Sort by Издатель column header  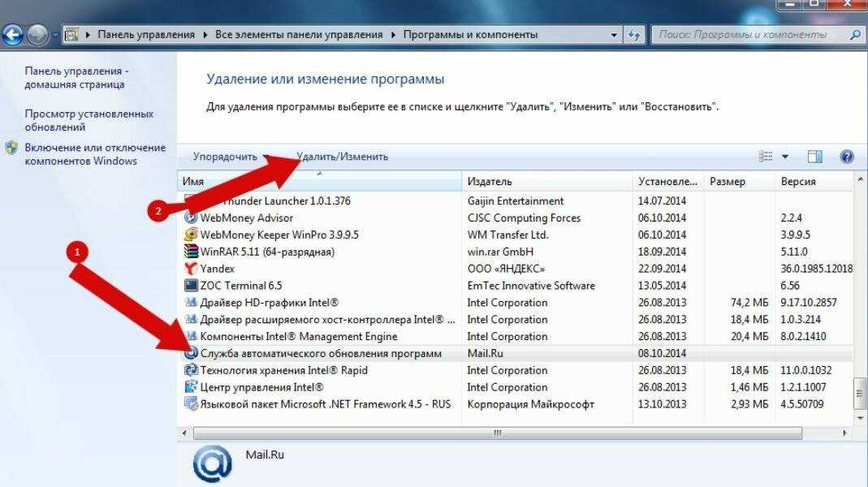[547, 181]
